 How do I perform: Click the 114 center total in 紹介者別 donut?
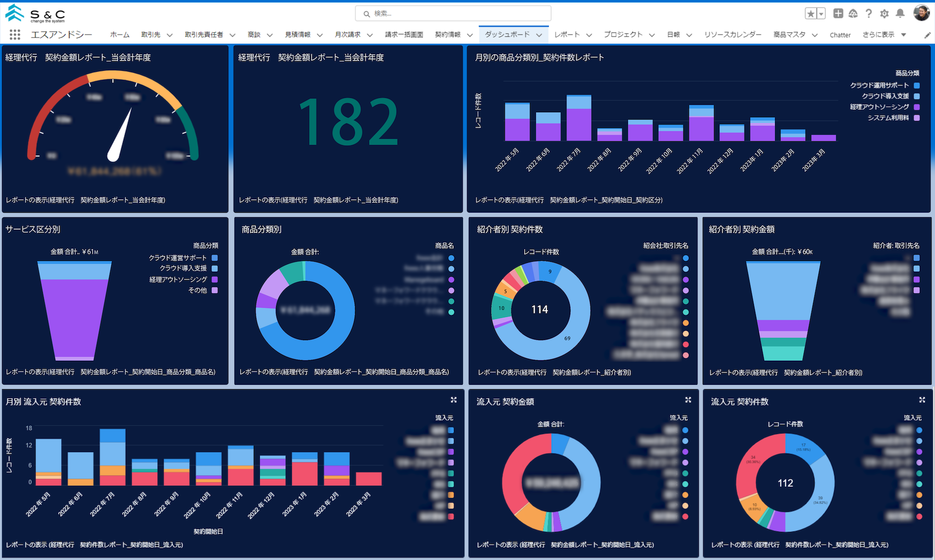point(540,310)
